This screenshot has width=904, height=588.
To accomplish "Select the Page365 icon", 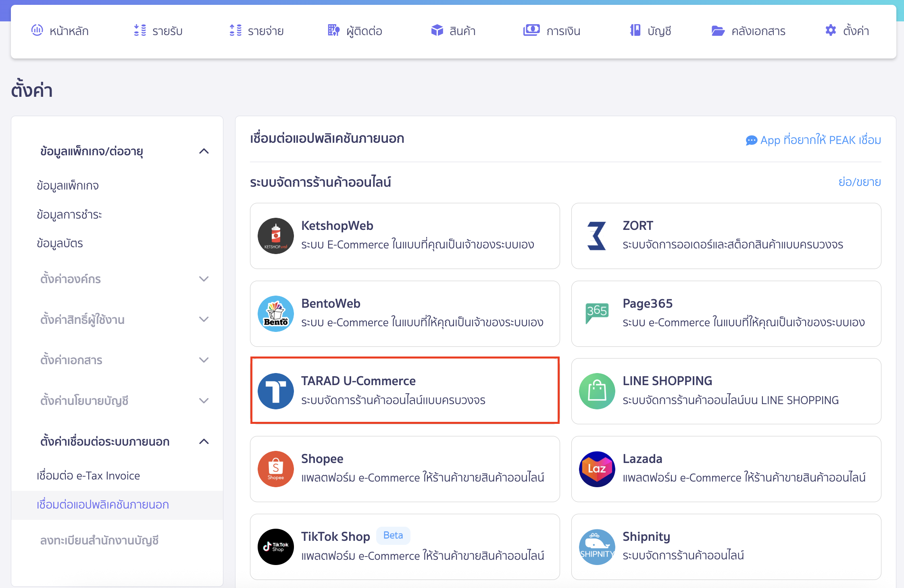I will click(597, 313).
